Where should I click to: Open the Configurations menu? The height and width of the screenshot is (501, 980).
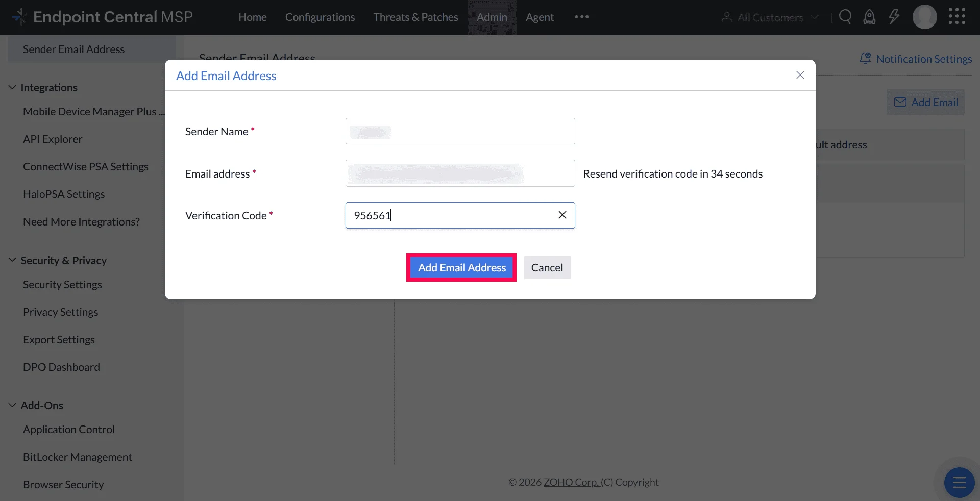[320, 17]
